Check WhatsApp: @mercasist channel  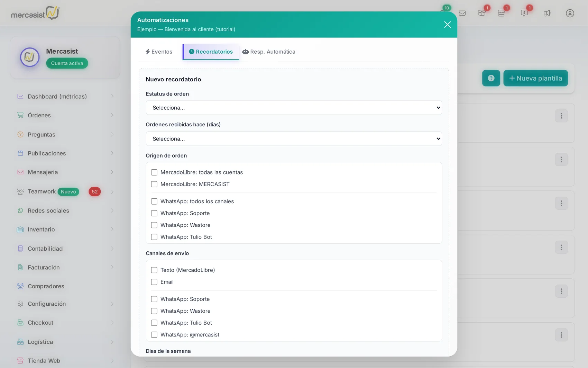154,335
